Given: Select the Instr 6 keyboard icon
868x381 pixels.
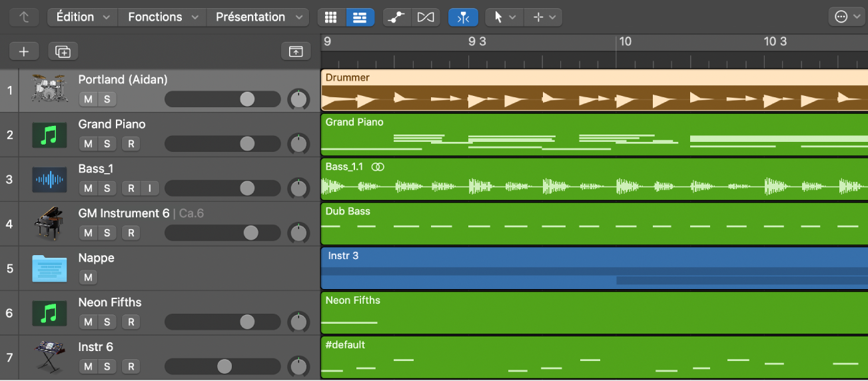Looking at the screenshot, I should (x=49, y=358).
